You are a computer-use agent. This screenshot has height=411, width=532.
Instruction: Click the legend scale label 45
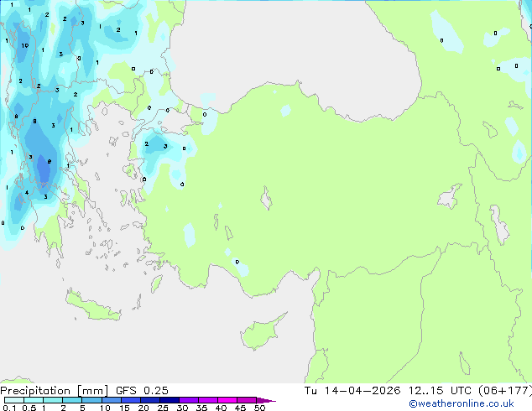240,408
